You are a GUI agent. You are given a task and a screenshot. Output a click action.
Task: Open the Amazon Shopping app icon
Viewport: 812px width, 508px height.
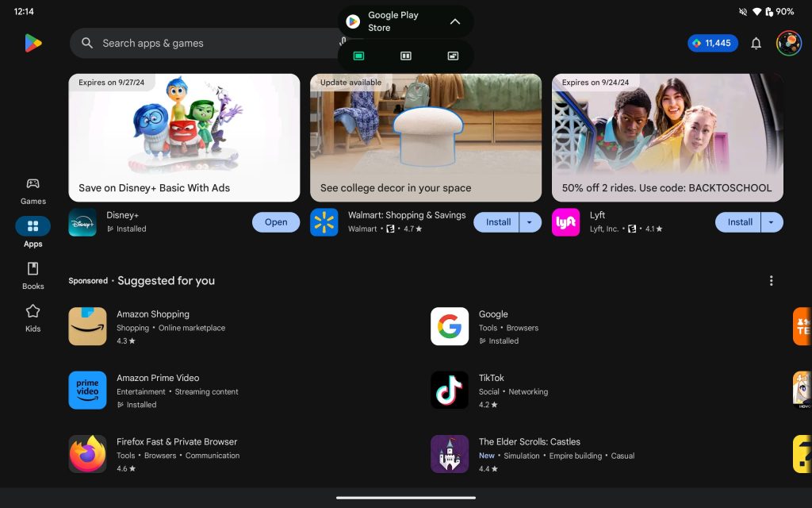[x=87, y=326]
